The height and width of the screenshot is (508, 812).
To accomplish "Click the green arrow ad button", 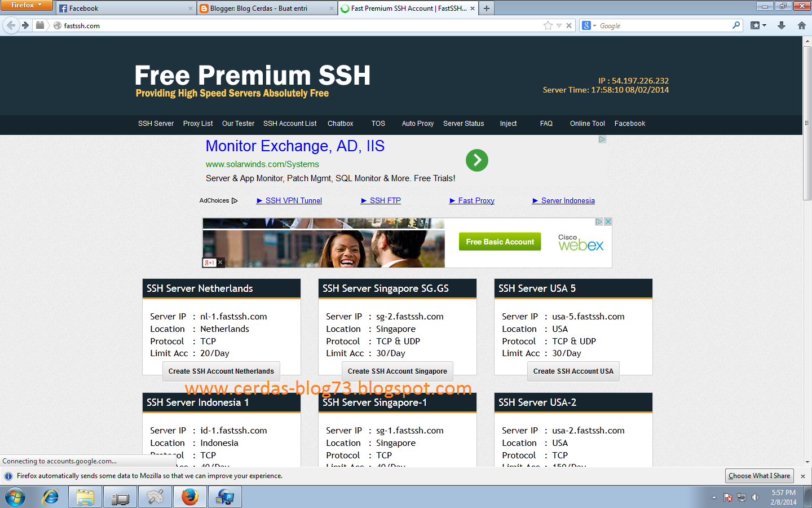I will 477,160.
